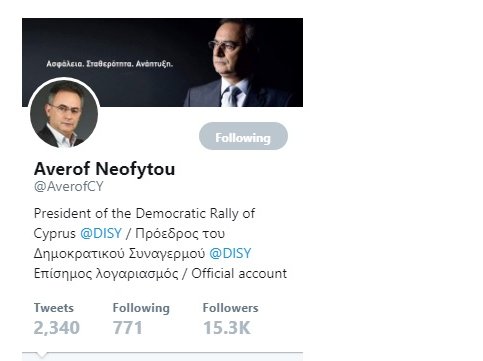Click the 'Επίσημος λογαριασμός' bio text
This screenshot has width=483, height=361.
[106, 274]
